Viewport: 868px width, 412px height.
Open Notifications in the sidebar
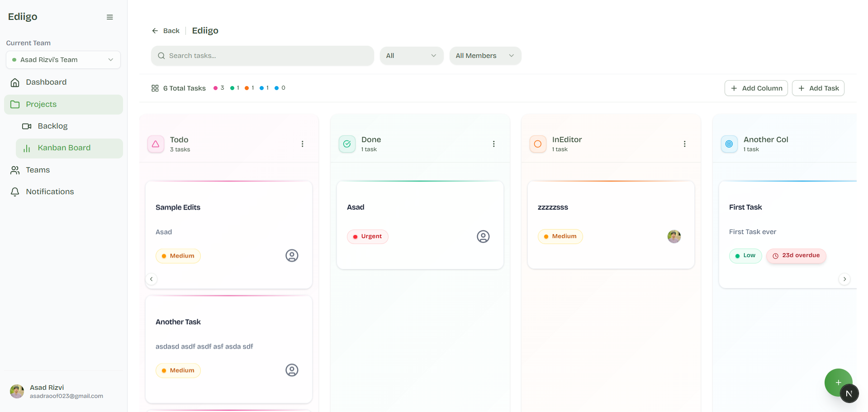click(63, 192)
